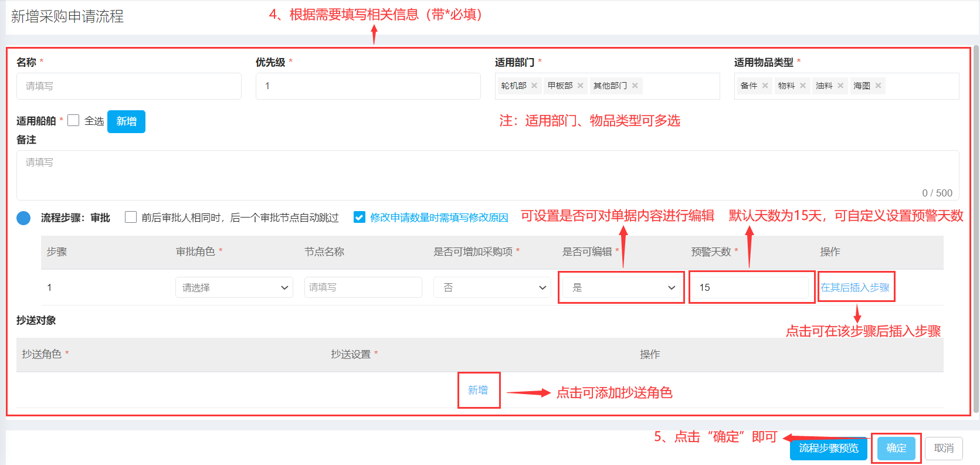Click the 其他部门 tag text
980x465 pixels.
pyautogui.click(x=610, y=86)
